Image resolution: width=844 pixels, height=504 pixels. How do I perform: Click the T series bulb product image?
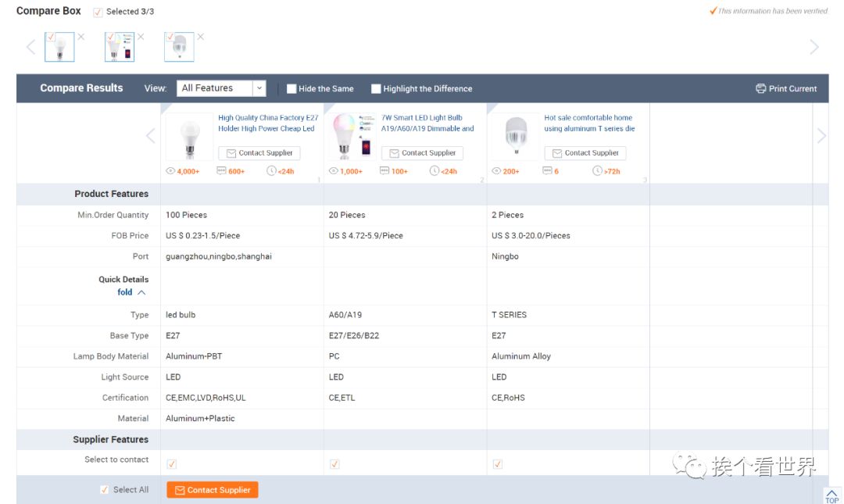coord(515,137)
